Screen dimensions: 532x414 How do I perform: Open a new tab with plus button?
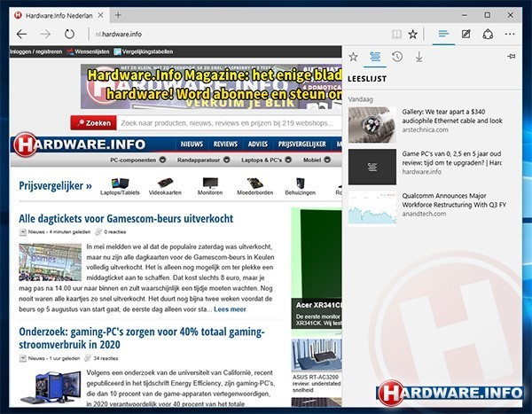point(119,15)
